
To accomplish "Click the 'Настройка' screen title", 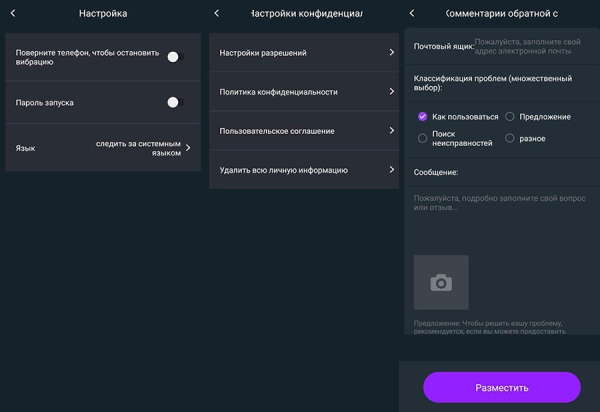I will (x=103, y=13).
